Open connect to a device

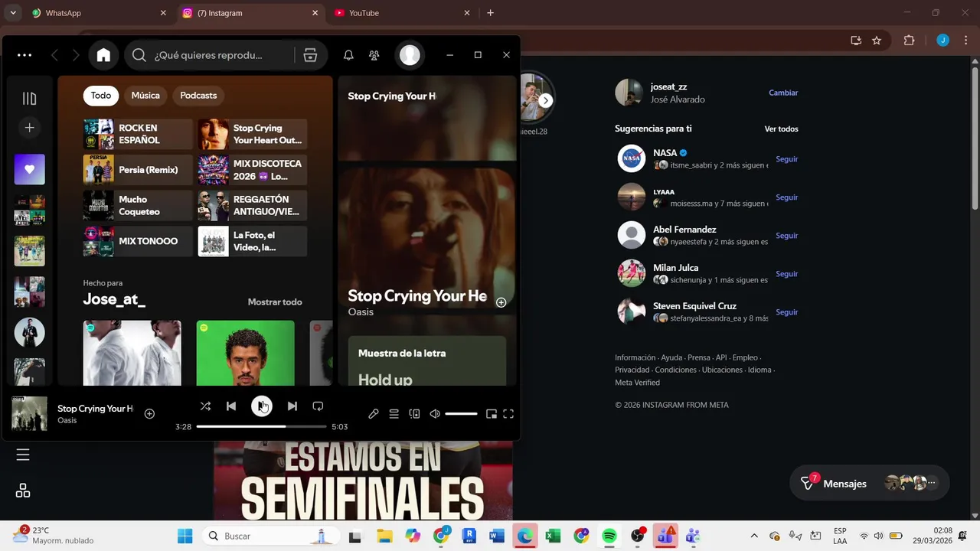(414, 414)
